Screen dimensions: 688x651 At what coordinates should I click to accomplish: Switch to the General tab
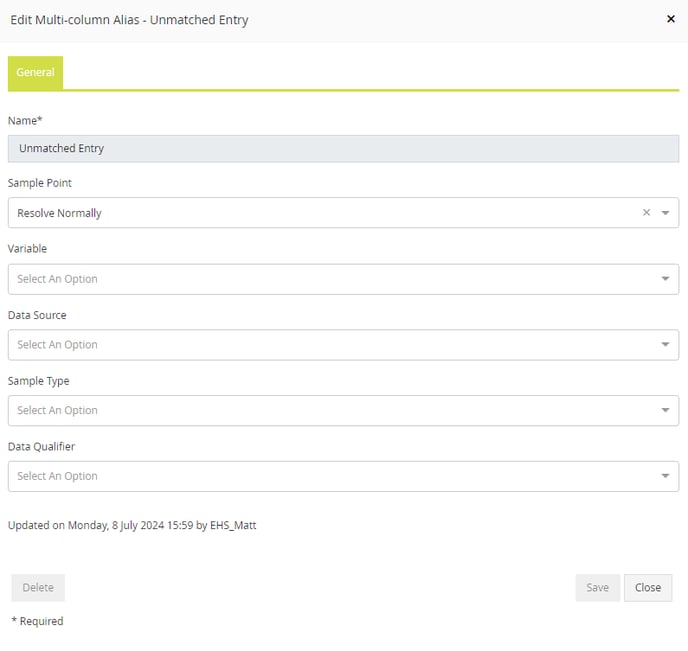click(36, 72)
